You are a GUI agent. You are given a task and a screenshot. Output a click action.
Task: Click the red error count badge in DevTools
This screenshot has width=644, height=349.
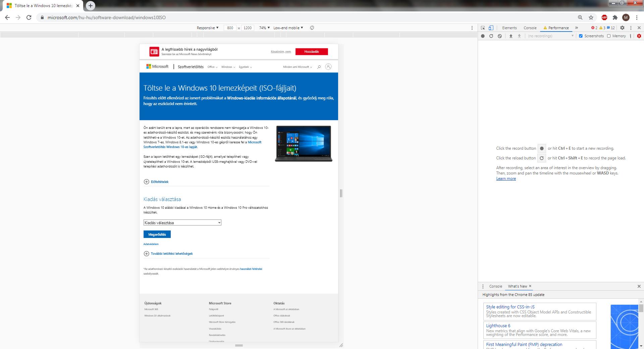(594, 28)
